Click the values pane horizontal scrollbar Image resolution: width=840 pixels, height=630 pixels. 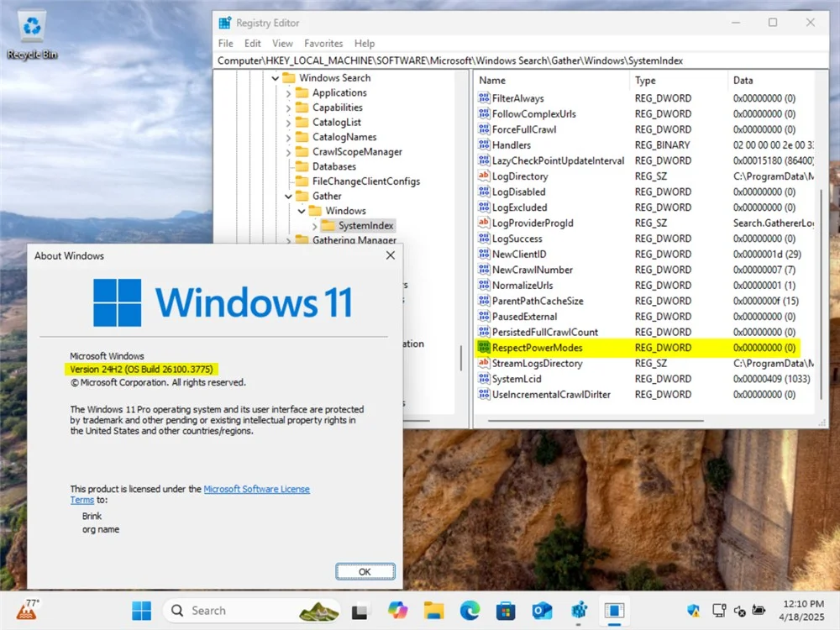coord(596,421)
